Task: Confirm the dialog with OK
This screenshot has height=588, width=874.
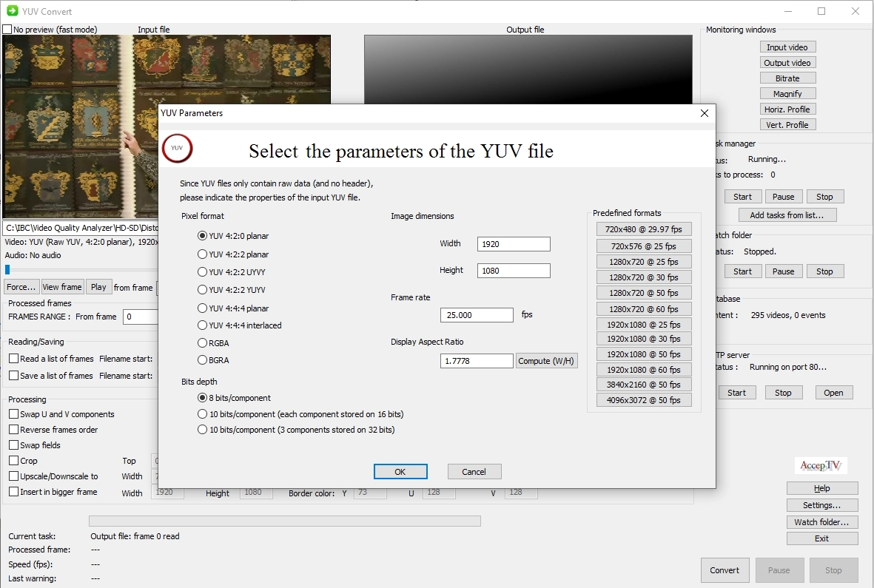Action: click(400, 472)
